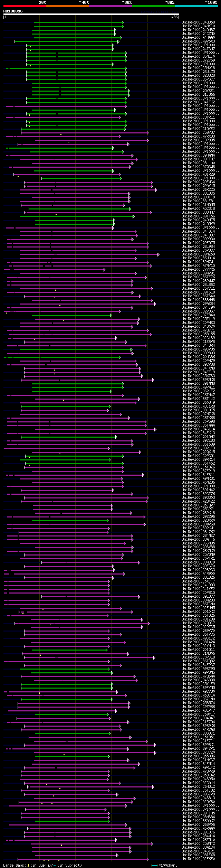Image resolution: width=221 pixels, height=868 pixels.
Task: Select label UniRef100_C7YYX6
Action: [198, 270]
